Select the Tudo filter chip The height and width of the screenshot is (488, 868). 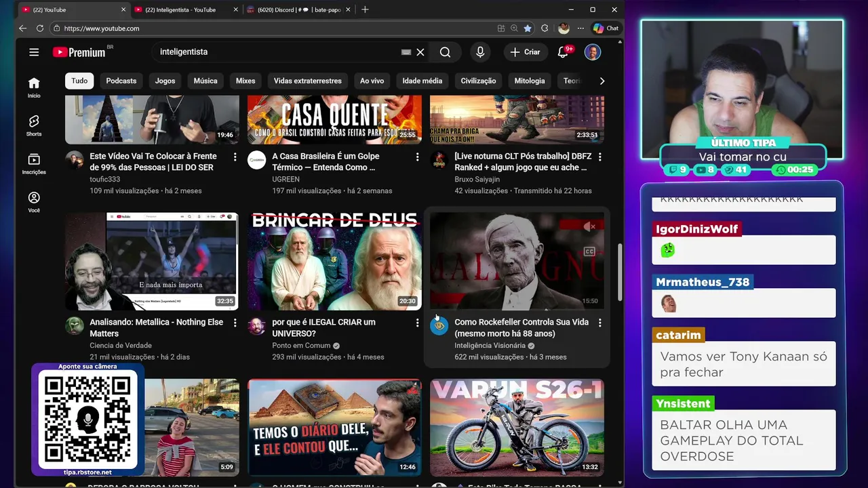[79, 81]
